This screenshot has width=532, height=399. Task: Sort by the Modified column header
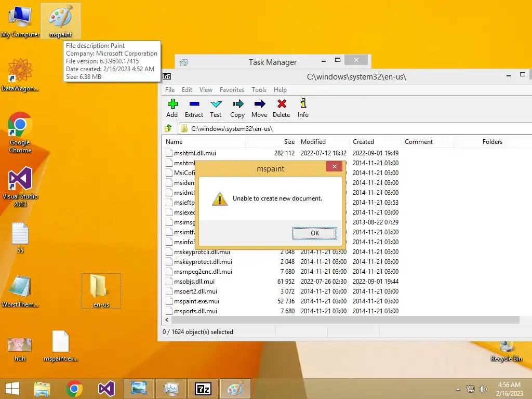323,141
